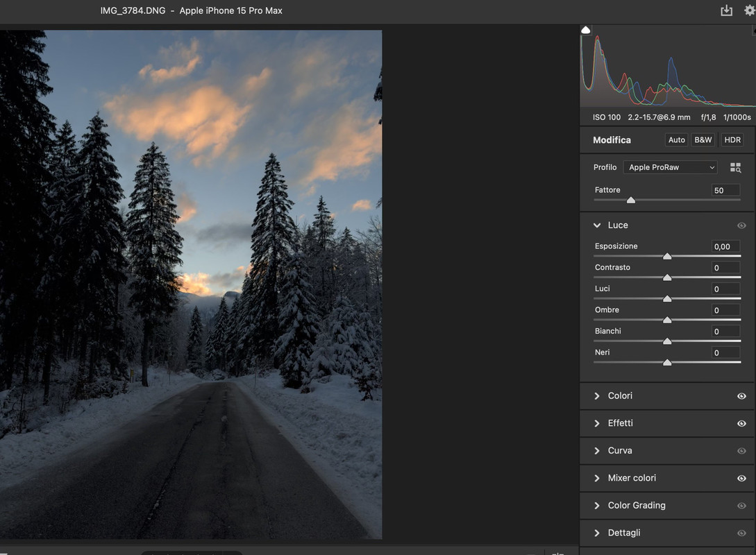Viewport: 756px width, 555px height.
Task: Toggle visibility of the Color Grading panel
Action: click(x=741, y=506)
